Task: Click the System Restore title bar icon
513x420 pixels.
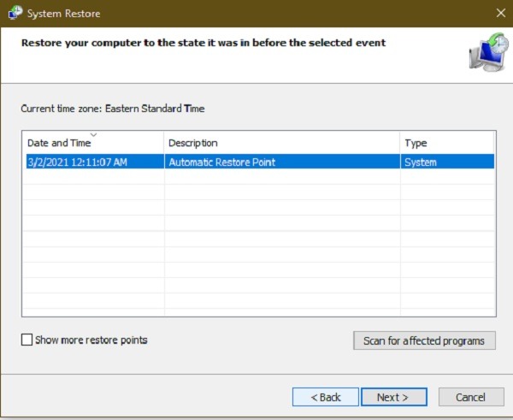Action: [x=15, y=13]
